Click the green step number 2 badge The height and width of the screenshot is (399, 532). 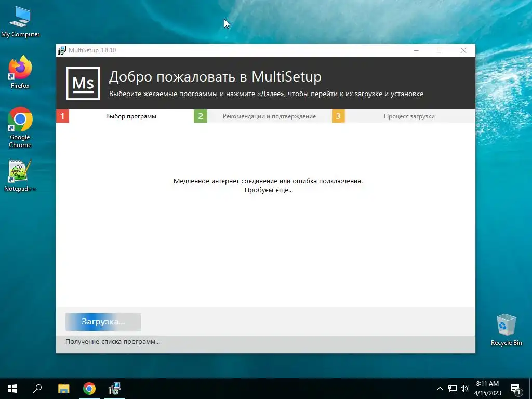click(201, 116)
